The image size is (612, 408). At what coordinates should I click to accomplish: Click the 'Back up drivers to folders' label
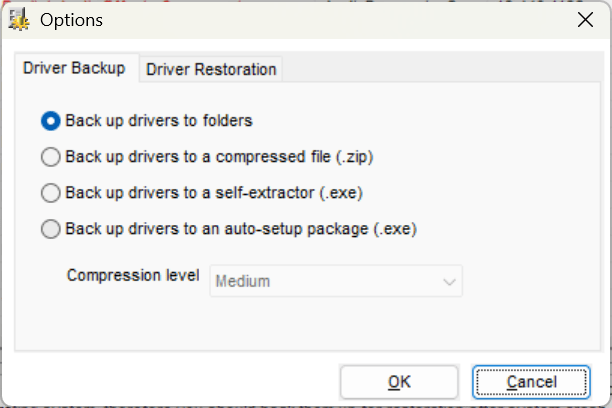click(159, 121)
